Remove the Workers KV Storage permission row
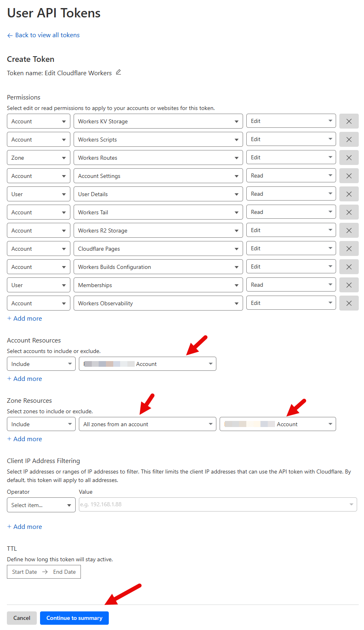364x630 pixels. [349, 121]
